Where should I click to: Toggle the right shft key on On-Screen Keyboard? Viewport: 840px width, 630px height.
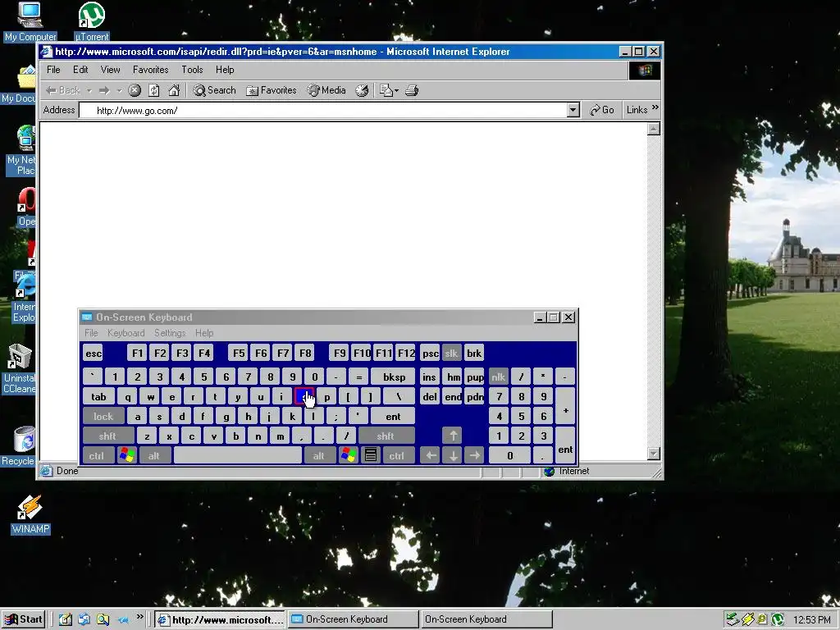[x=386, y=436]
